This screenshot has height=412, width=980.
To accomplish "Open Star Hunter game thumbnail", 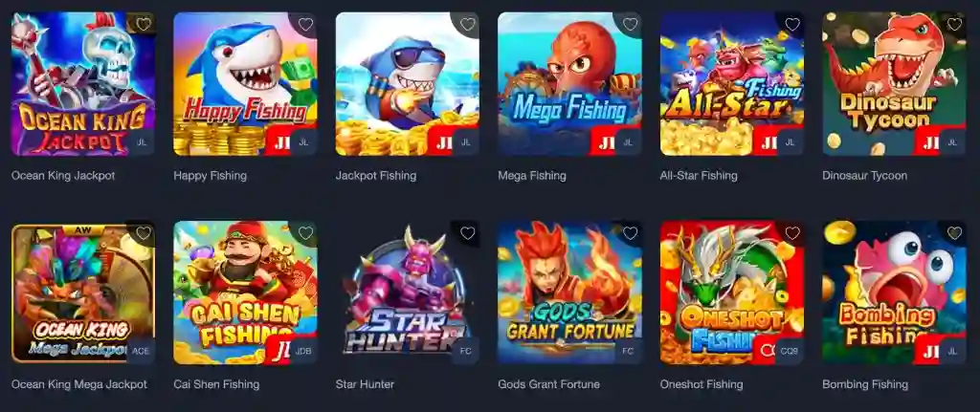I will (x=408, y=293).
